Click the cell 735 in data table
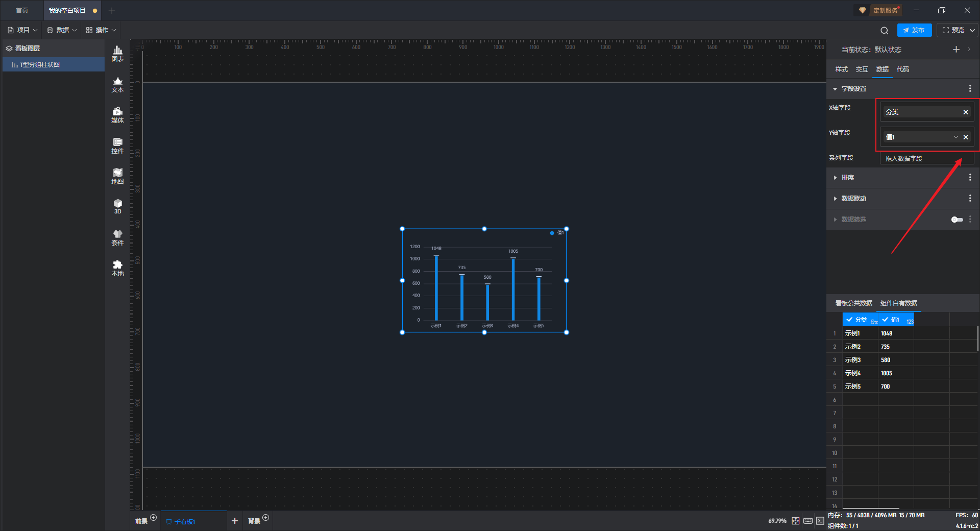980x531 pixels. point(896,347)
